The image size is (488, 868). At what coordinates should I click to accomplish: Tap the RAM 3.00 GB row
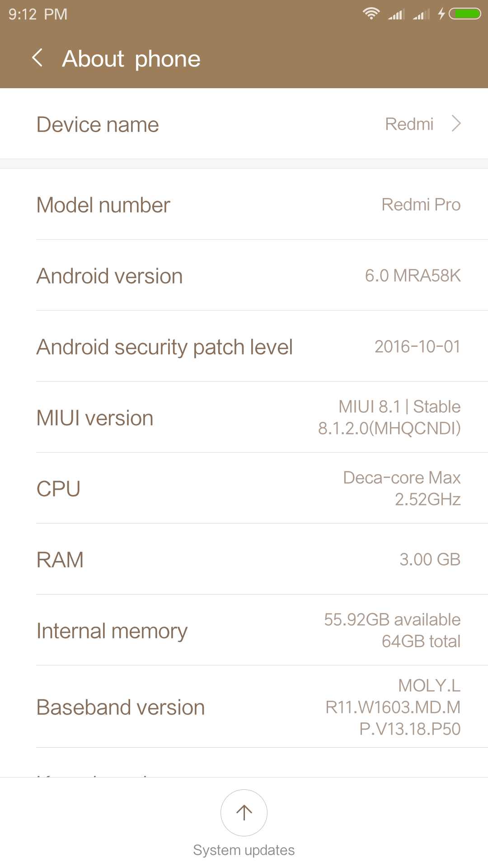pyautogui.click(x=244, y=560)
